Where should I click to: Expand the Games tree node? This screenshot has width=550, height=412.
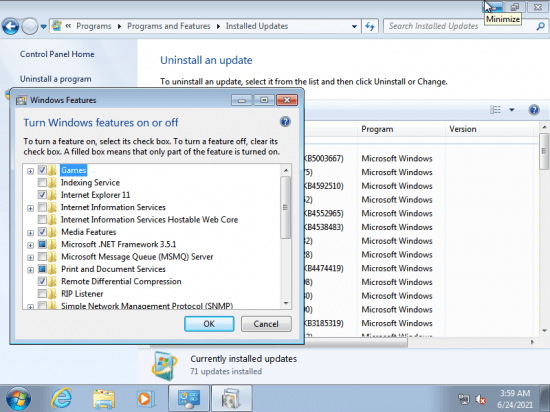[x=31, y=171]
